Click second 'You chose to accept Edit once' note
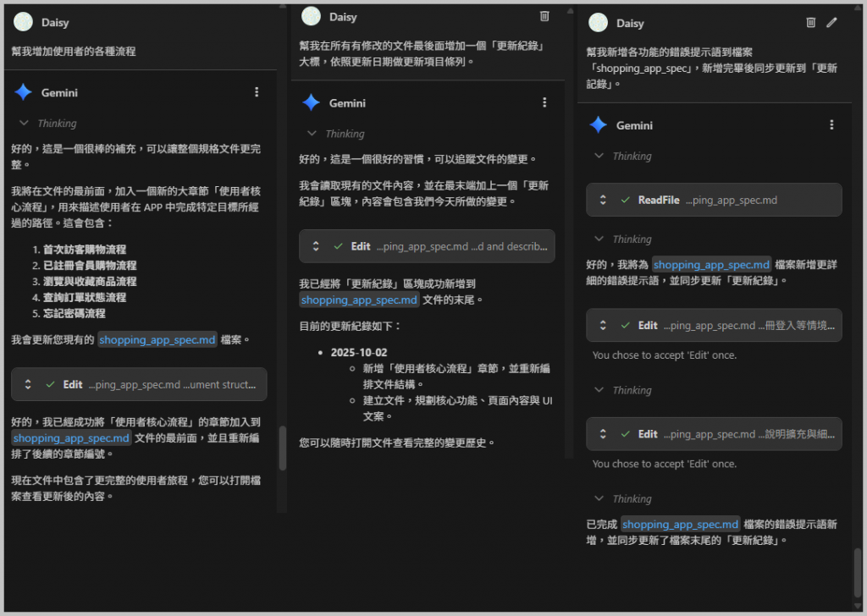Viewport: 867px width, 616px height. [x=664, y=464]
